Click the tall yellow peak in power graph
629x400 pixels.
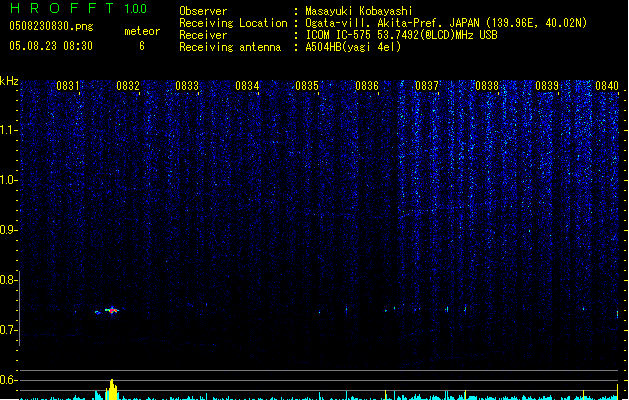point(112,390)
